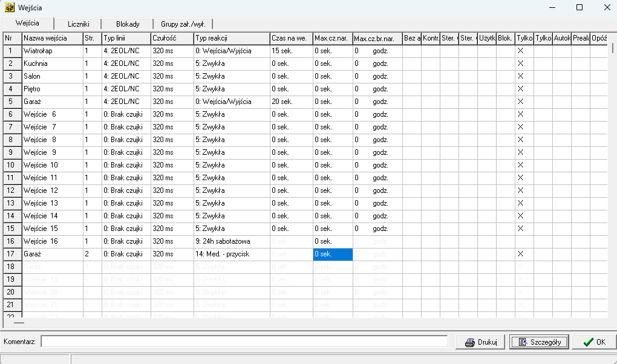The height and width of the screenshot is (364, 617).
Task: Select the Salon name cell
Action: [53, 76]
